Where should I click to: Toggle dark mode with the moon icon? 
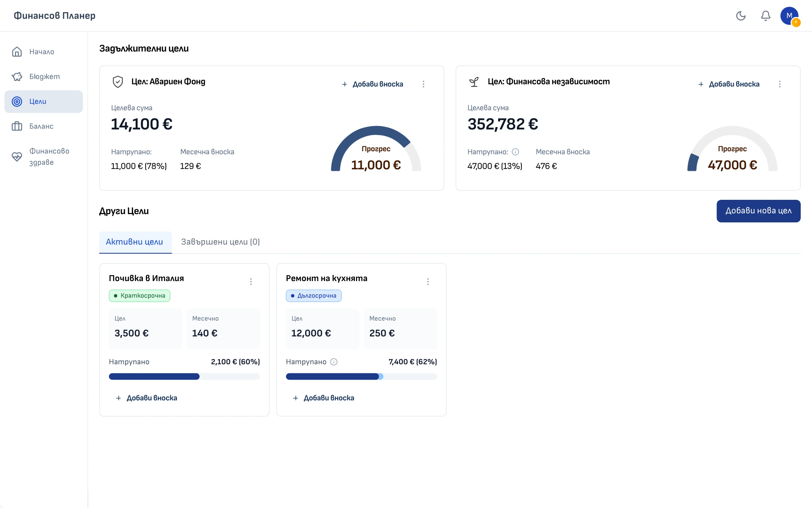coord(741,16)
